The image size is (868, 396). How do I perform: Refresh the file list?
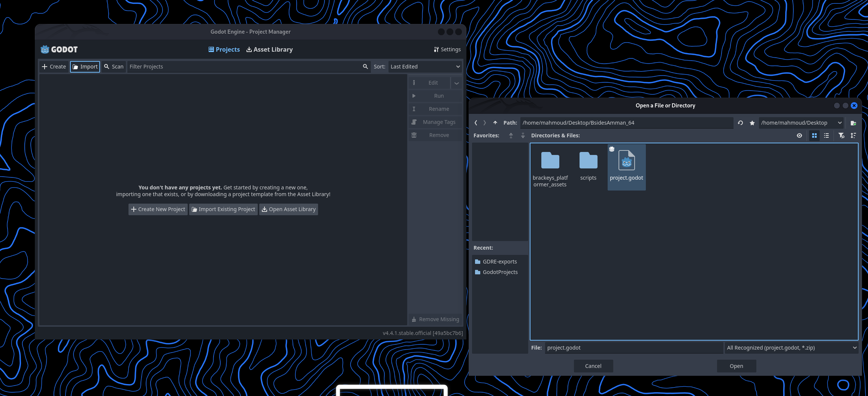740,123
